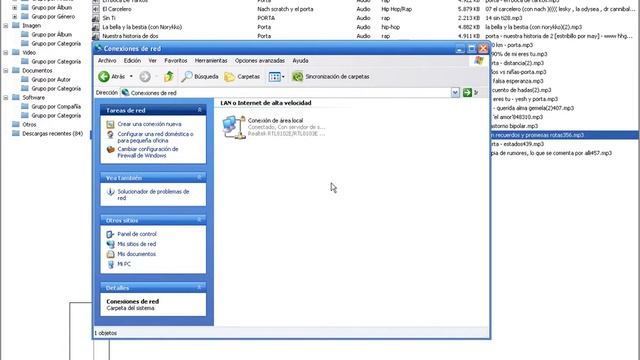Click the Panel de control icon

tap(110, 234)
